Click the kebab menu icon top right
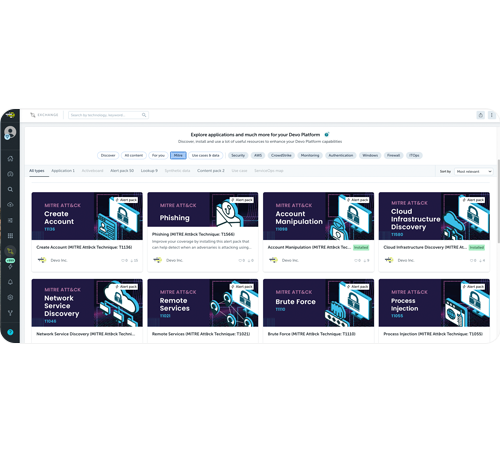 491,115
